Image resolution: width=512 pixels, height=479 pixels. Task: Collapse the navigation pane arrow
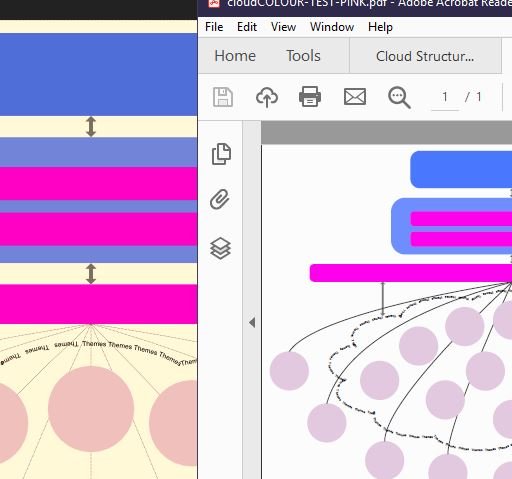point(252,322)
